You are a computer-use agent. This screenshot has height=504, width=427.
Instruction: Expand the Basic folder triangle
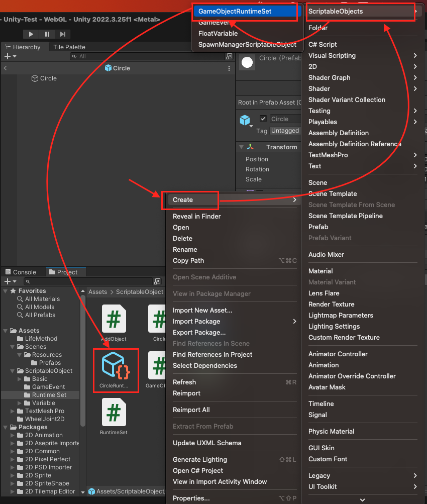[20, 379]
